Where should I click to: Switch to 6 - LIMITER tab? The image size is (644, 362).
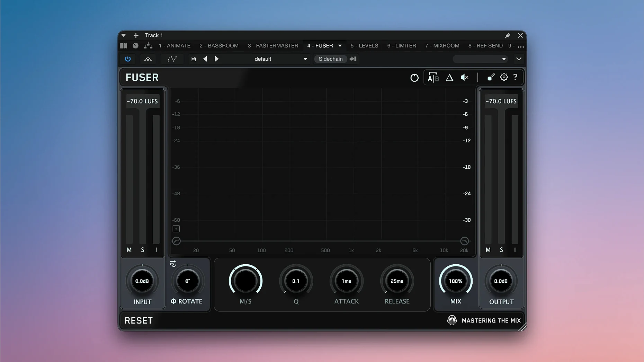pyautogui.click(x=402, y=46)
